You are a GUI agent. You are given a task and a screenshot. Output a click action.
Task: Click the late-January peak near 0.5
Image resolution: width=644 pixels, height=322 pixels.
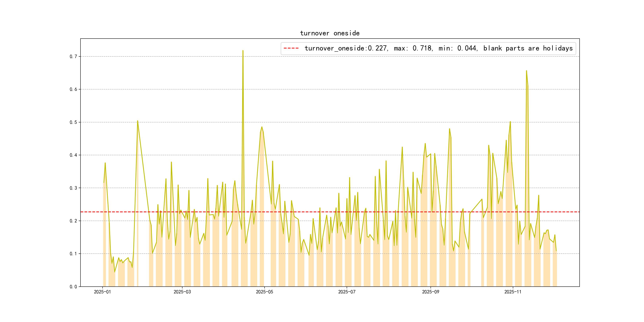(x=138, y=121)
